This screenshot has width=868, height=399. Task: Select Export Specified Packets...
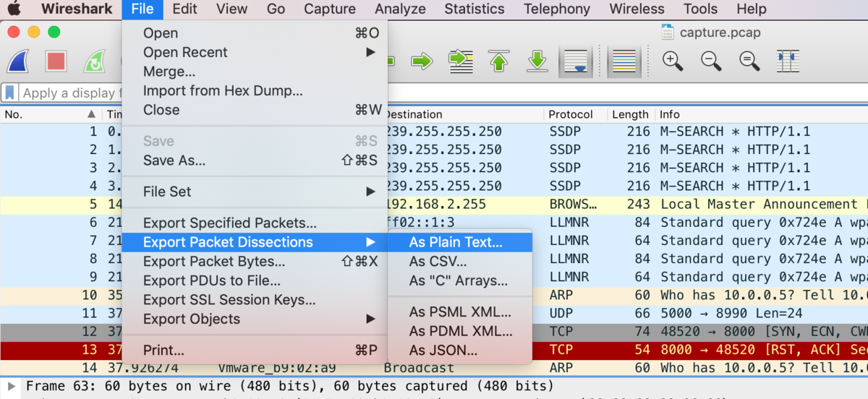click(x=255, y=223)
